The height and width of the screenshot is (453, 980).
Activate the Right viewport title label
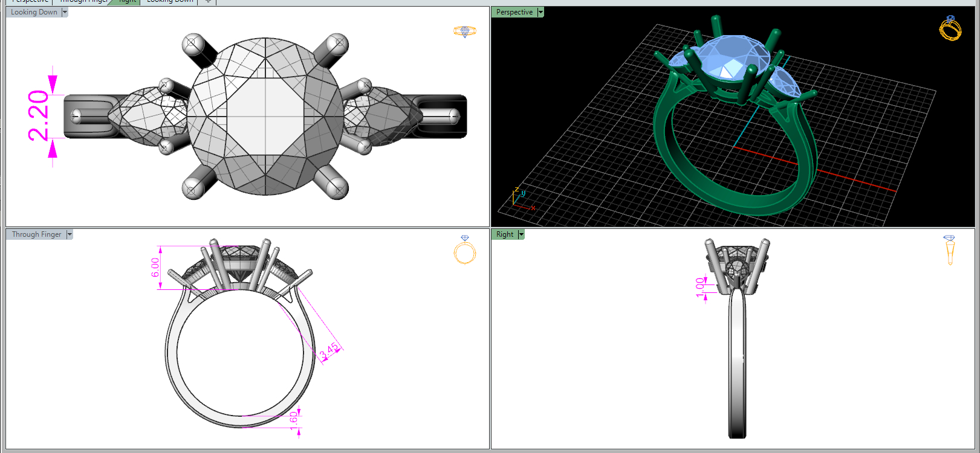pyautogui.click(x=505, y=234)
